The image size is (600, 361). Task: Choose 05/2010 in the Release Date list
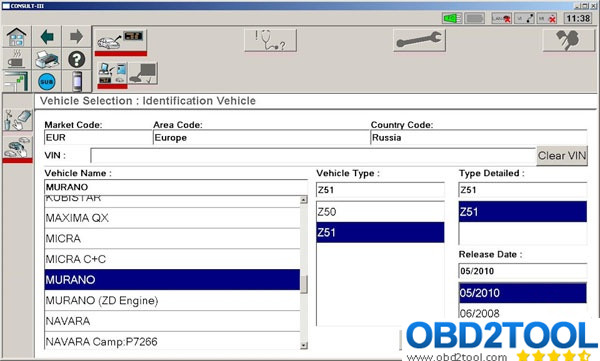point(523,293)
